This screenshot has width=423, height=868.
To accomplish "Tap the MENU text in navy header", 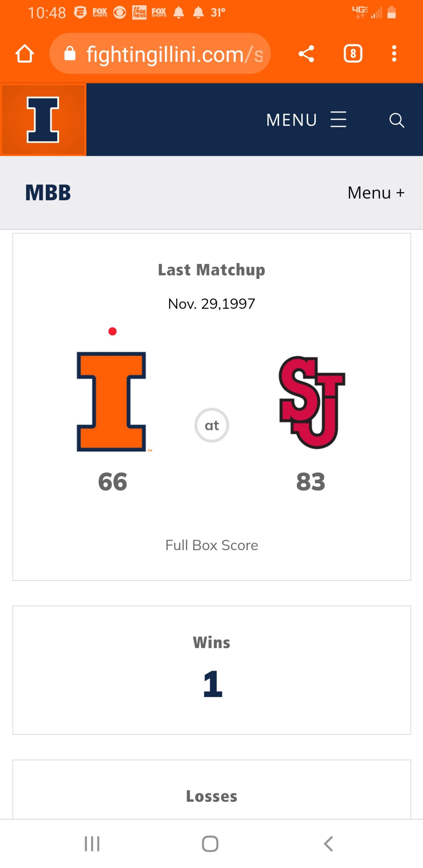I will click(291, 120).
